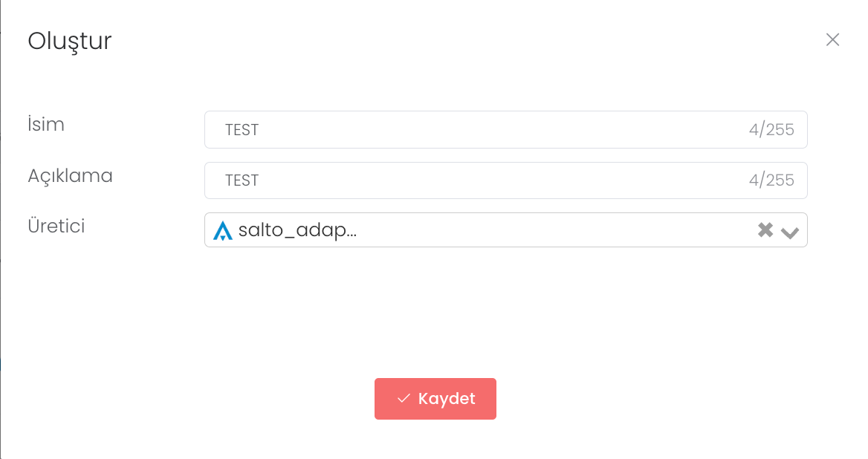This screenshot has width=868, height=459.
Task: Click the checkmark icon on Kaydet
Action: [404, 399]
